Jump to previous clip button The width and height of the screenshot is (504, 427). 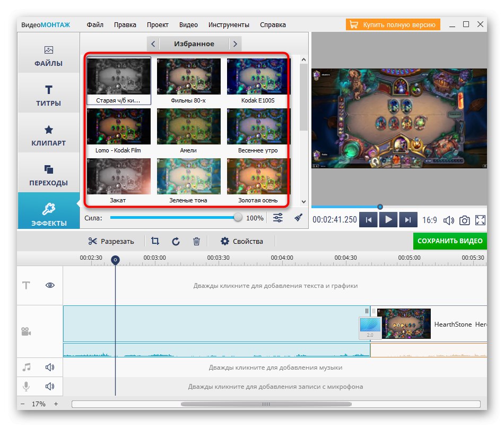[x=368, y=220]
